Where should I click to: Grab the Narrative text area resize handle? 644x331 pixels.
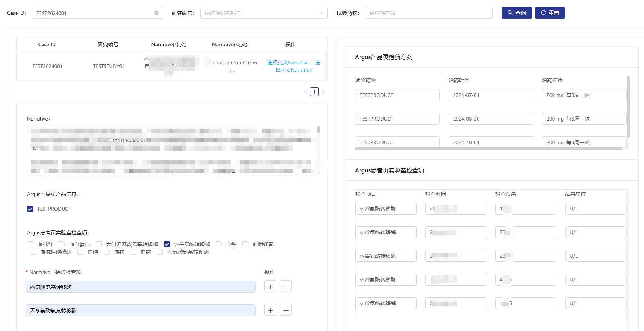(x=318, y=174)
